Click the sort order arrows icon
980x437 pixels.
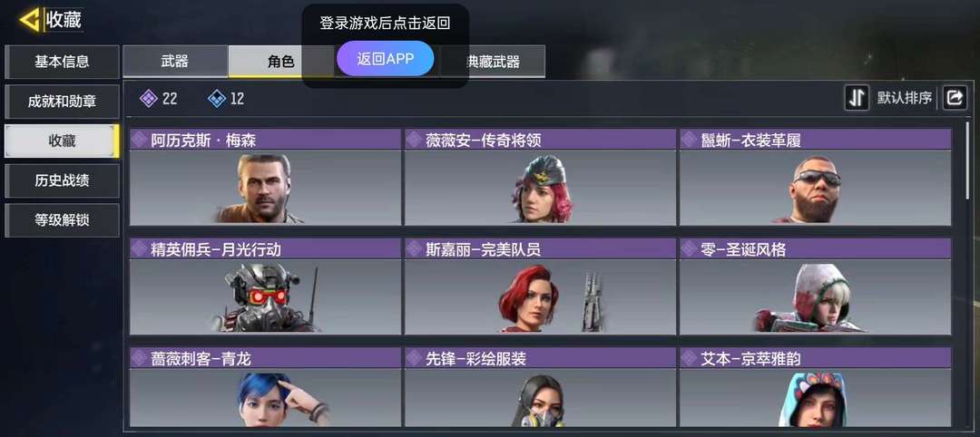(857, 98)
